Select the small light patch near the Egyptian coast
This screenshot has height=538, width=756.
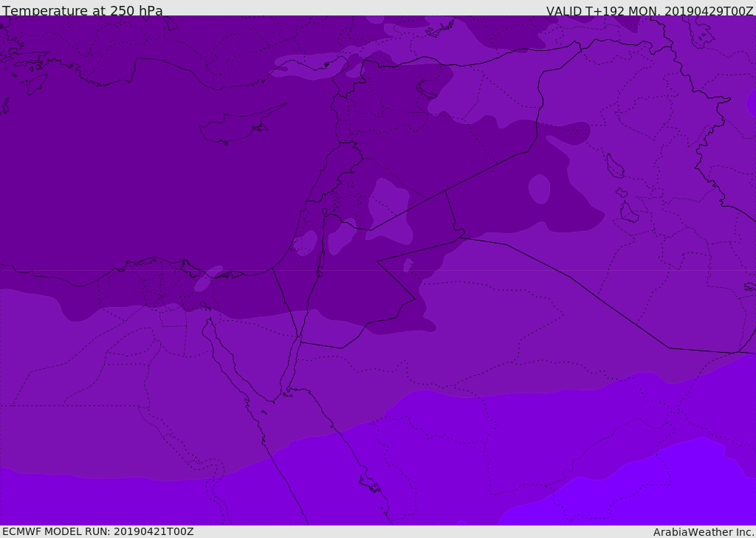click(207, 279)
